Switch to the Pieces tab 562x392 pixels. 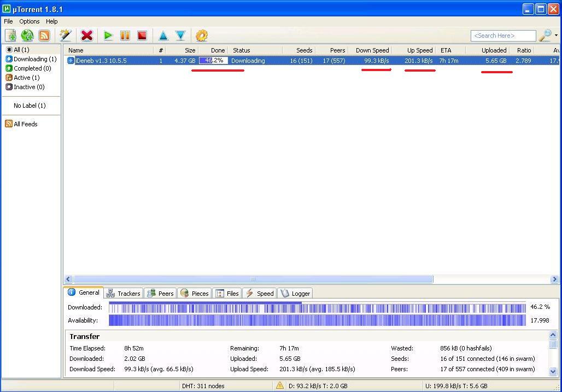pos(195,294)
